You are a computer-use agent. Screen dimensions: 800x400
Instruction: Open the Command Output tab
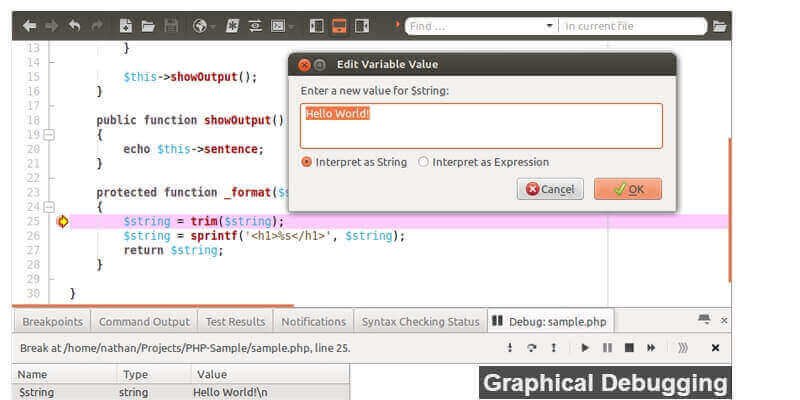pyautogui.click(x=144, y=321)
